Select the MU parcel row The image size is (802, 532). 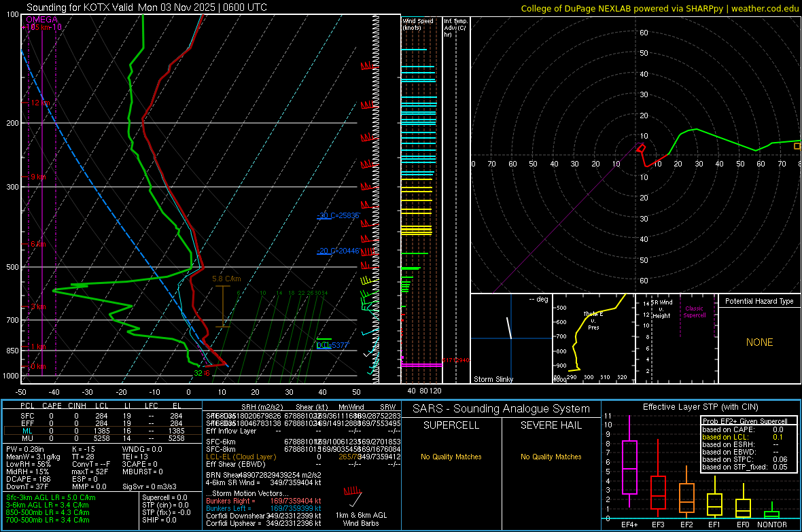(x=102, y=438)
